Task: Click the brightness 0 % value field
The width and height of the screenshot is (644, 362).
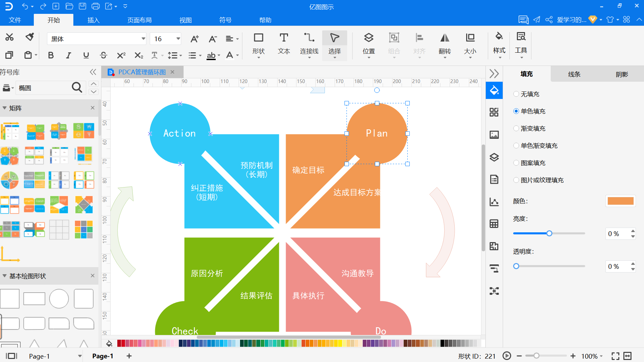Action: pyautogui.click(x=618, y=234)
